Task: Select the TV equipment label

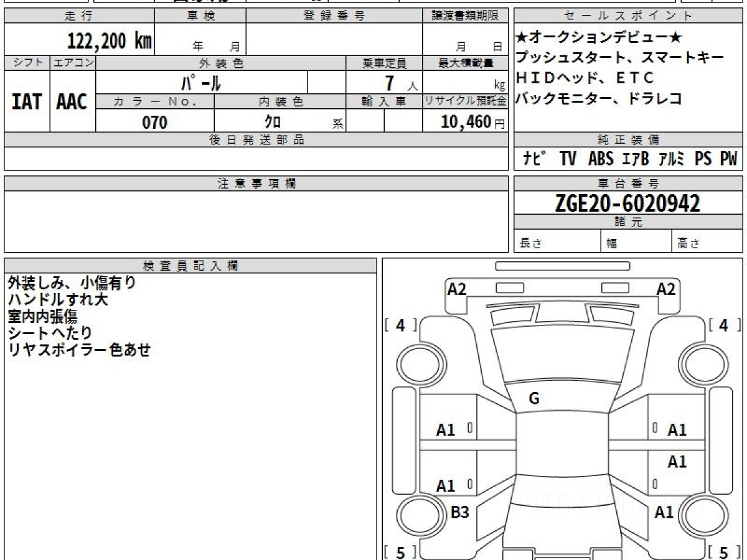Action: click(x=568, y=159)
